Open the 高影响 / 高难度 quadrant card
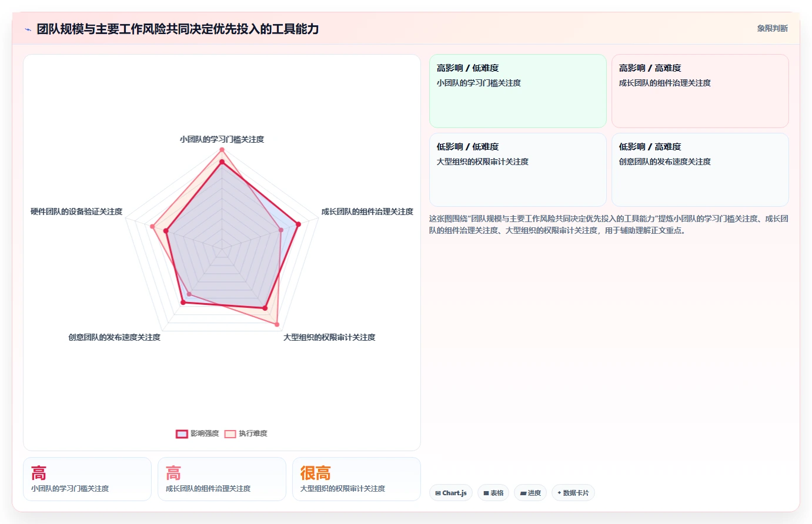The height and width of the screenshot is (524, 812). 700,91
